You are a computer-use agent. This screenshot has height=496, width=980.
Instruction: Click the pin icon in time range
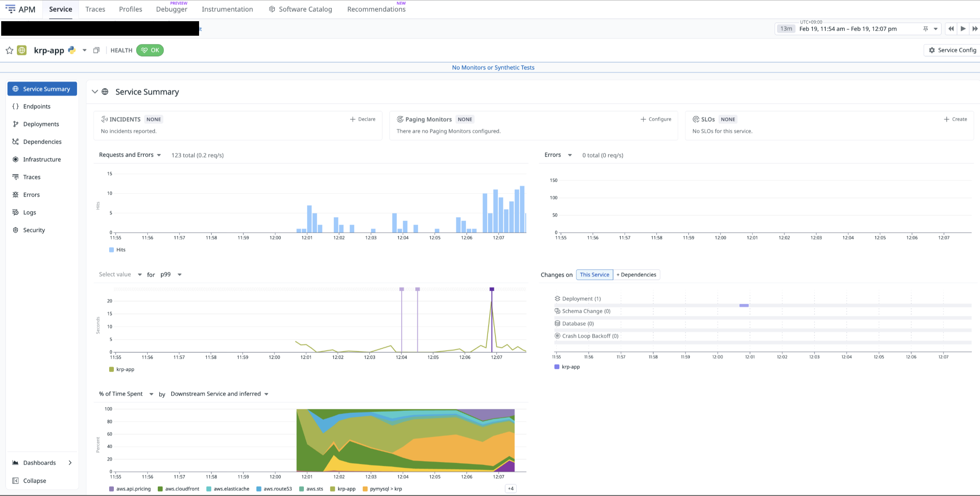tap(925, 29)
